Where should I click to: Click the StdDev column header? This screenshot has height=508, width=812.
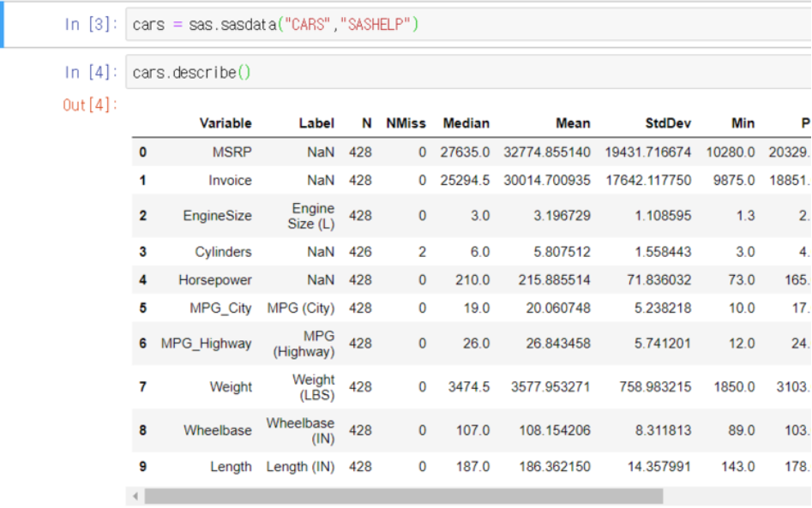(x=667, y=123)
